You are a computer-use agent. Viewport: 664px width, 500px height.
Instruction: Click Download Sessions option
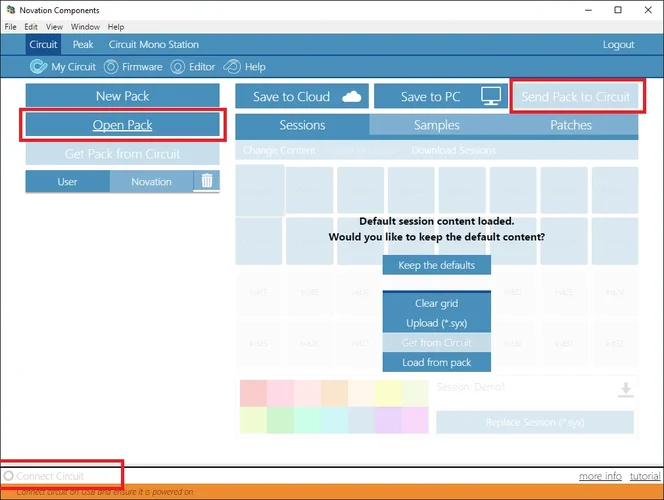pyautogui.click(x=453, y=150)
